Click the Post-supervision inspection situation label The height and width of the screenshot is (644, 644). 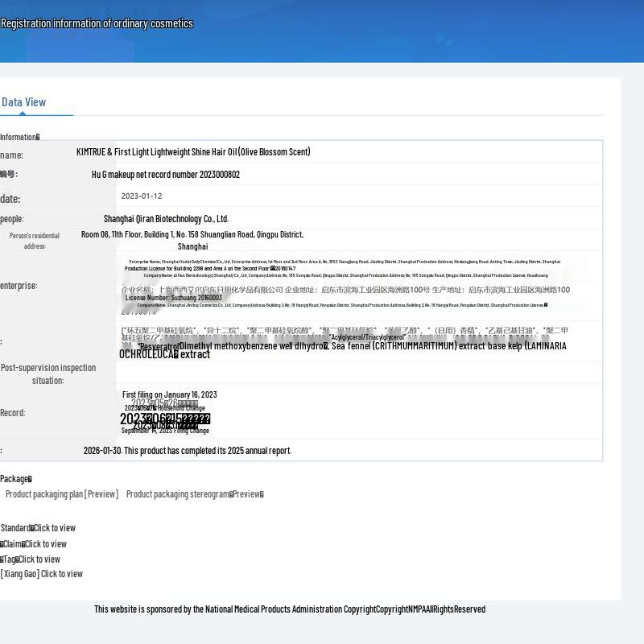point(48,374)
